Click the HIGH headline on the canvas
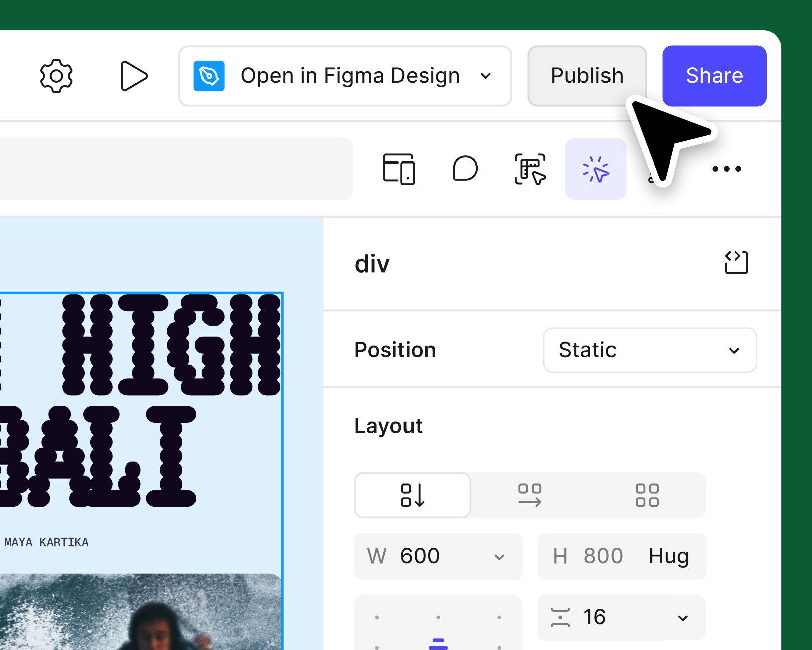812x650 pixels. pyautogui.click(x=171, y=345)
